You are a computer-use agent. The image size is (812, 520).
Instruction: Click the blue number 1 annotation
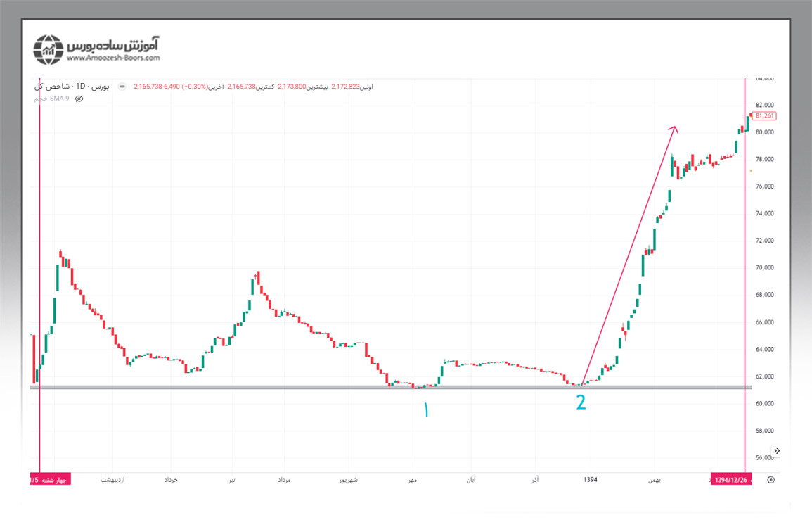coord(425,410)
